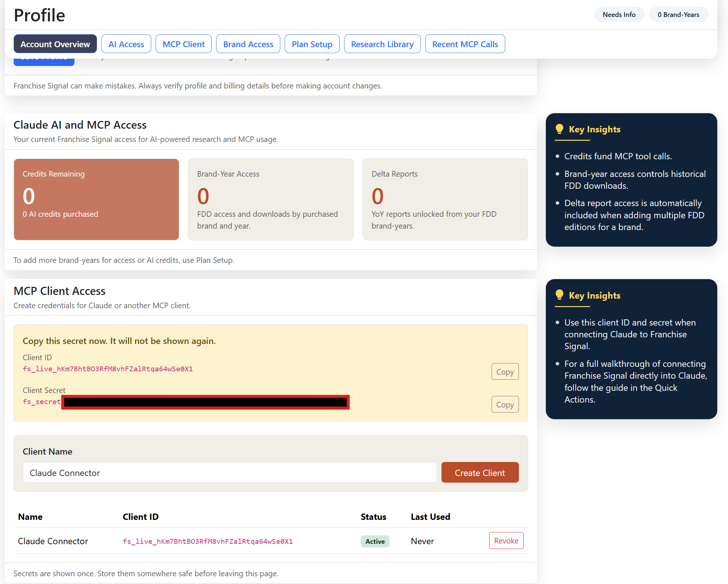Click the Never last-used cell

[x=422, y=541]
